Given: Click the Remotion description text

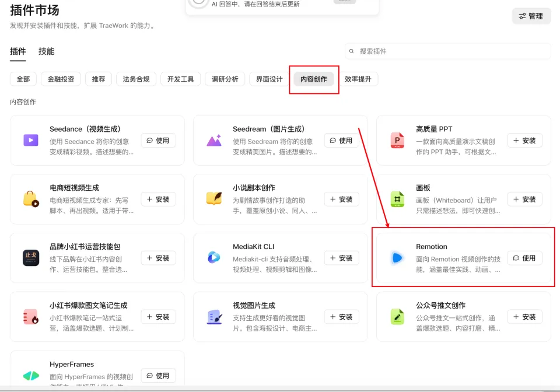Looking at the screenshot, I should [459, 264].
